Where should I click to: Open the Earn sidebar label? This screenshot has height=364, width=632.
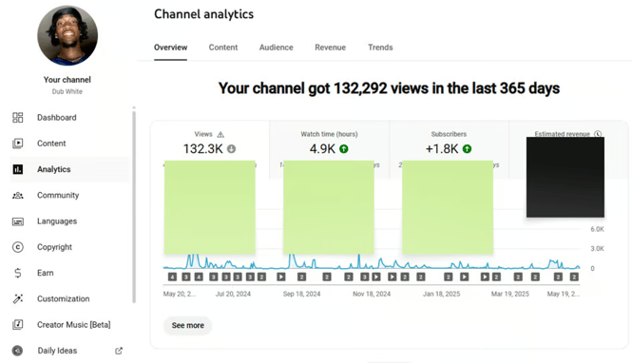(x=46, y=273)
